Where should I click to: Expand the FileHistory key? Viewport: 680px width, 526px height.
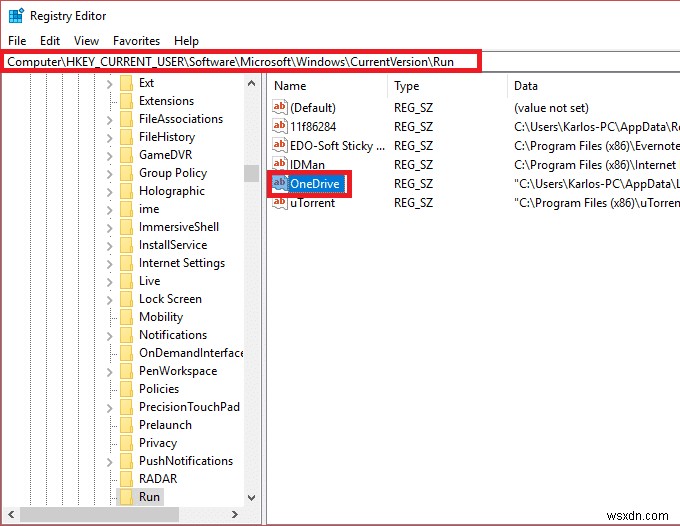[x=110, y=138]
